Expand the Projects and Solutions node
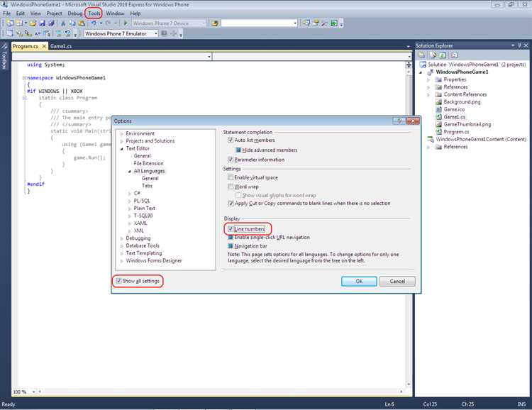The width and height of the screenshot is (532, 410). [121, 141]
